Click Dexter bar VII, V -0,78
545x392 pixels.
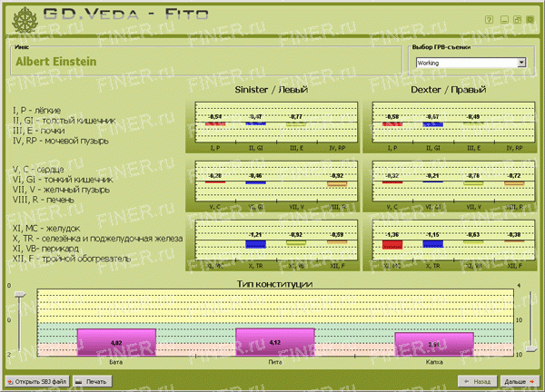[473, 183]
